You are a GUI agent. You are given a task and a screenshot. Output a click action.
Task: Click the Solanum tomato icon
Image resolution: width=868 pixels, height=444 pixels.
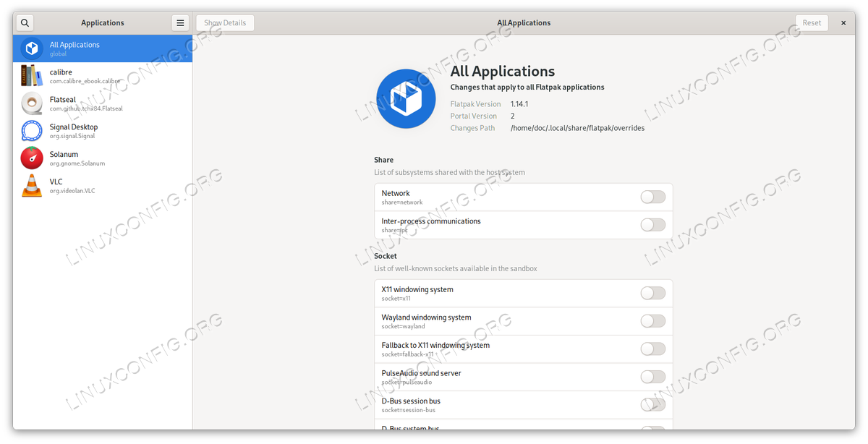32,158
